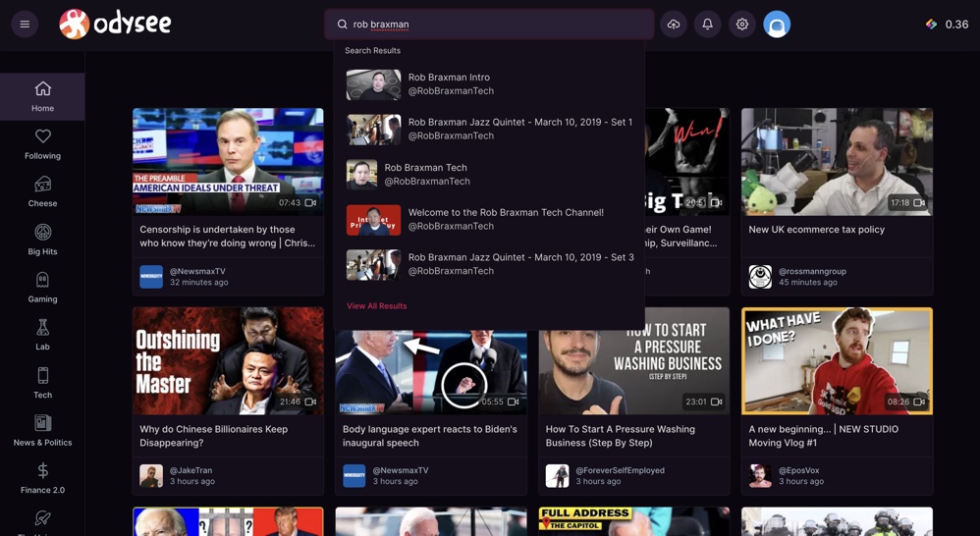Select Rob Braxman Intro search result
The width and height of the screenshot is (980, 536).
coord(489,84)
